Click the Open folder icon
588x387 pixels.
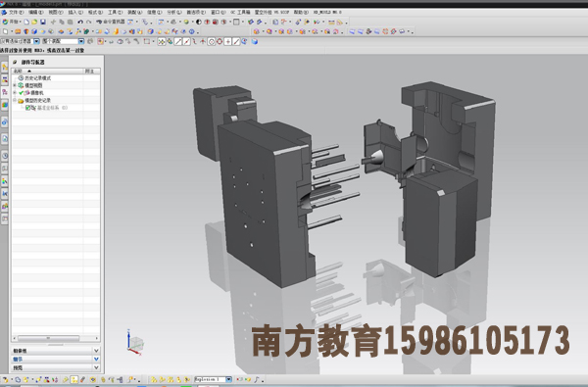point(34,22)
